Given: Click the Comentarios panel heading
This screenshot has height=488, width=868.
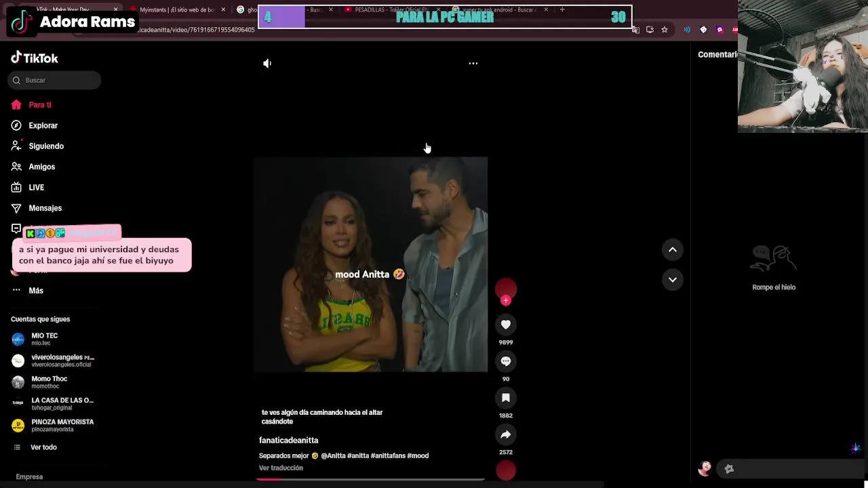Looking at the screenshot, I should coord(718,54).
